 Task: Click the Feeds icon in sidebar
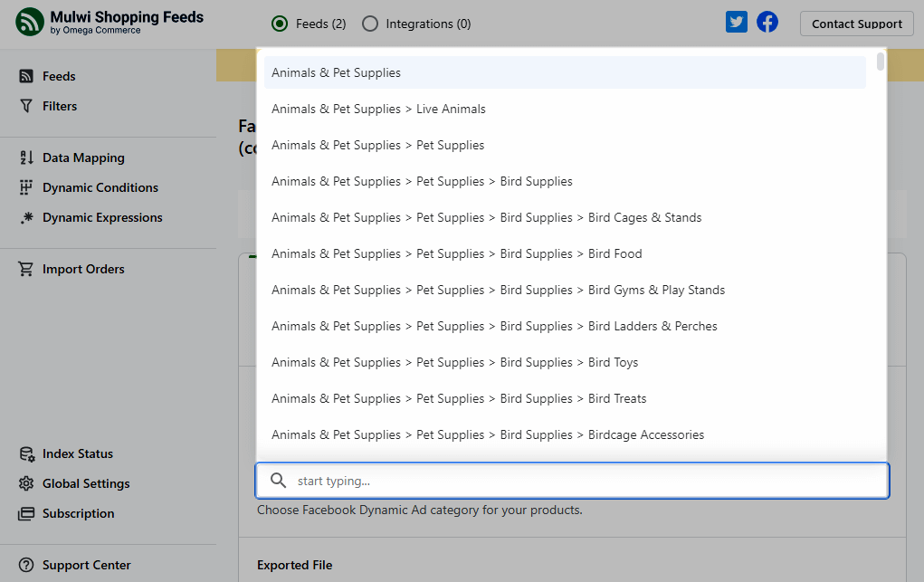tap(26, 77)
